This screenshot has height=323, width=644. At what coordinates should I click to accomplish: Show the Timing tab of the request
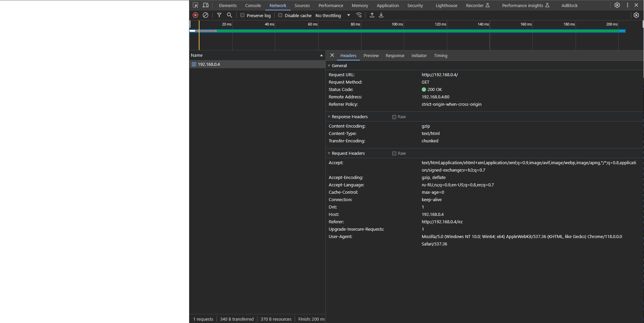point(441,55)
